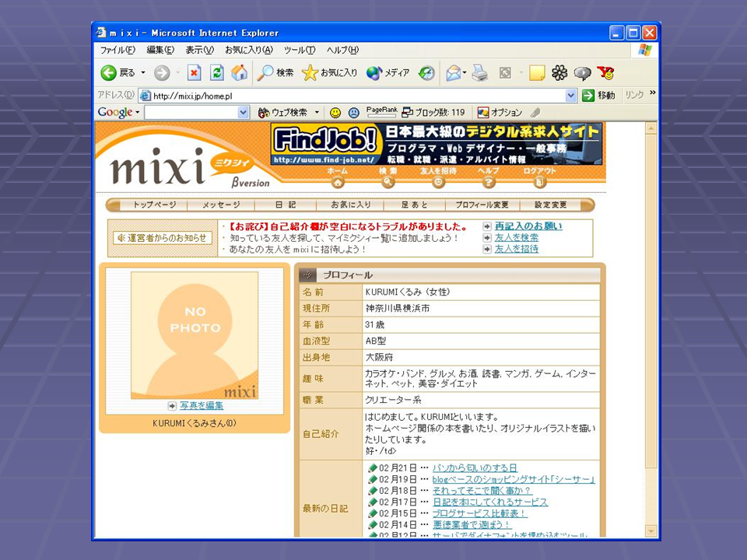Click the page scrollbar down arrow
This screenshot has width=747, height=560.
coord(651,530)
